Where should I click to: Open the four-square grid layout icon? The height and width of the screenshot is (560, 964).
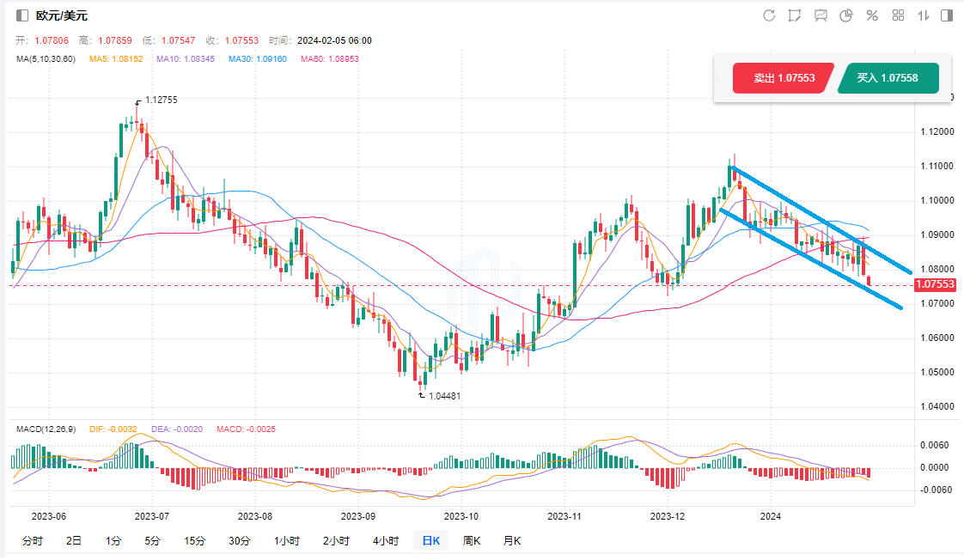(x=898, y=15)
